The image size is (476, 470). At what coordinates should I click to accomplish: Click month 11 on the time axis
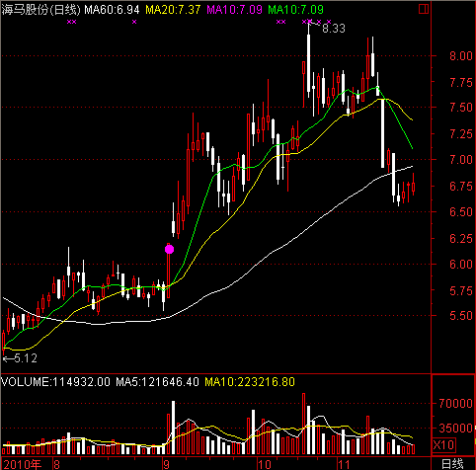click(x=344, y=464)
